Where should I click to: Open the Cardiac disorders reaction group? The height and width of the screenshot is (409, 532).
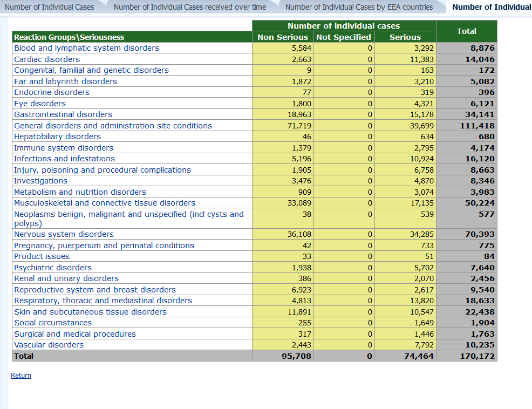coord(47,59)
